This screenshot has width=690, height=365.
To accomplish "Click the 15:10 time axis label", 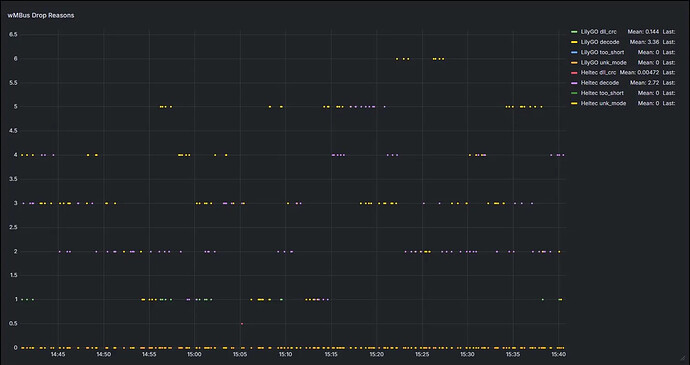I will [286, 354].
